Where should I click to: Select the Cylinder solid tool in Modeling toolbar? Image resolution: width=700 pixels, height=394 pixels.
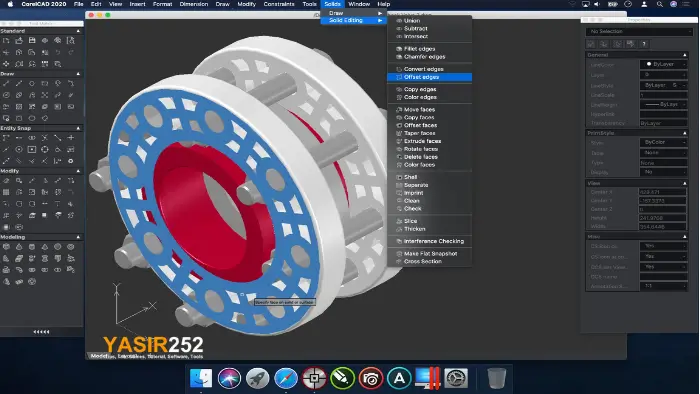(32, 247)
